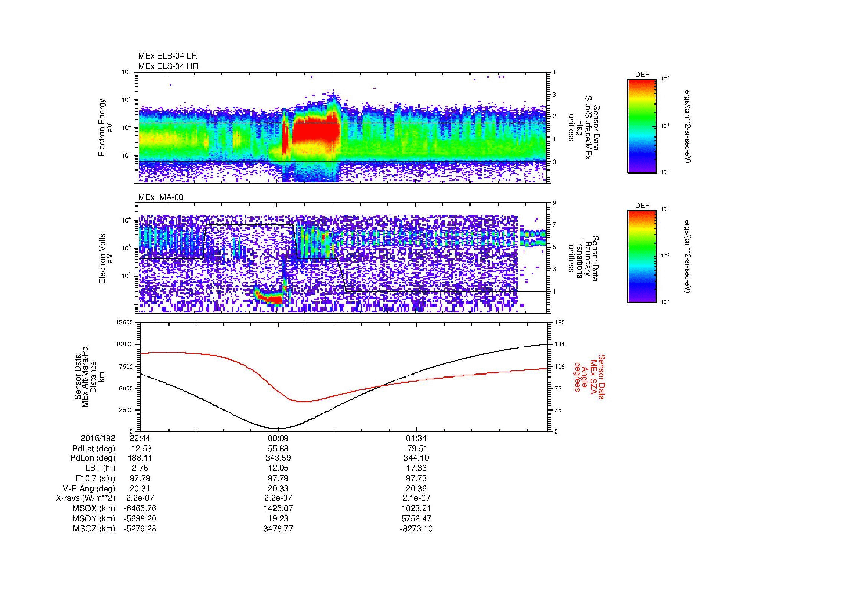Click the 'Electron Energy eV' axis label
The width and height of the screenshot is (868, 613).
coord(105,128)
